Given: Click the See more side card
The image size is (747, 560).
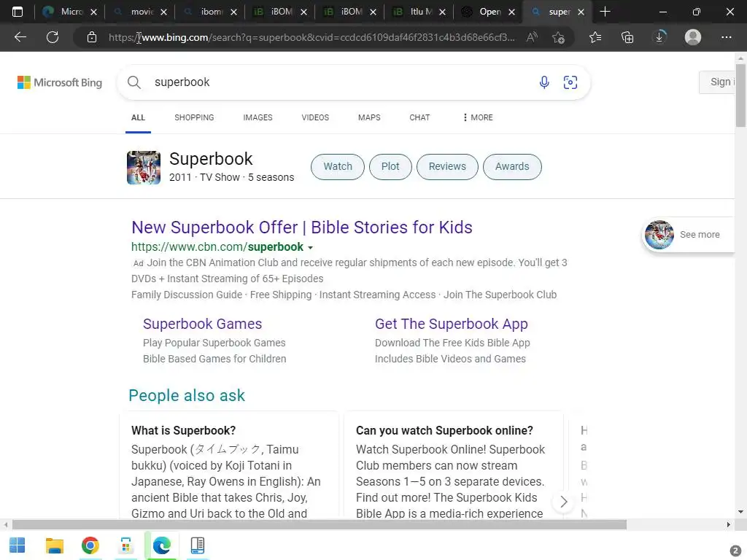Looking at the screenshot, I should [688, 235].
